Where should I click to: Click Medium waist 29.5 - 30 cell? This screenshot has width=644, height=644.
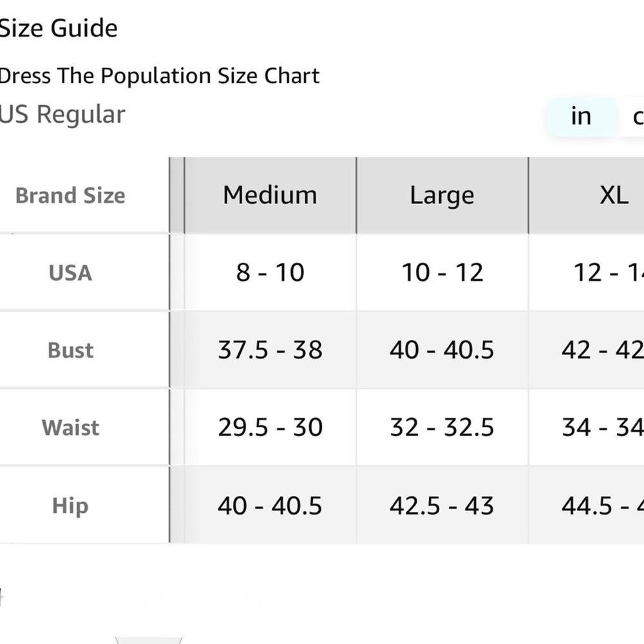coord(270,427)
